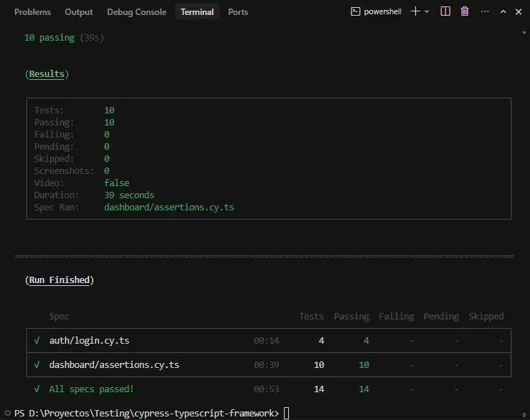Kill terminal with trash icon
Viewport: 530px width, 420px height.
tap(465, 11)
